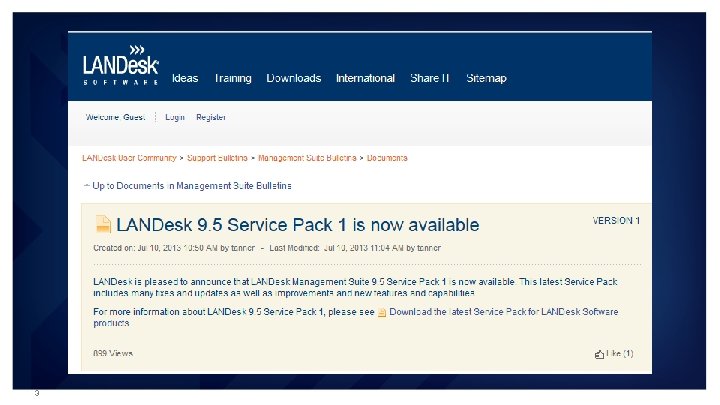Open Management Suite Bulletins breadcrumb
Screen dimensions: 720x405
[307, 158]
